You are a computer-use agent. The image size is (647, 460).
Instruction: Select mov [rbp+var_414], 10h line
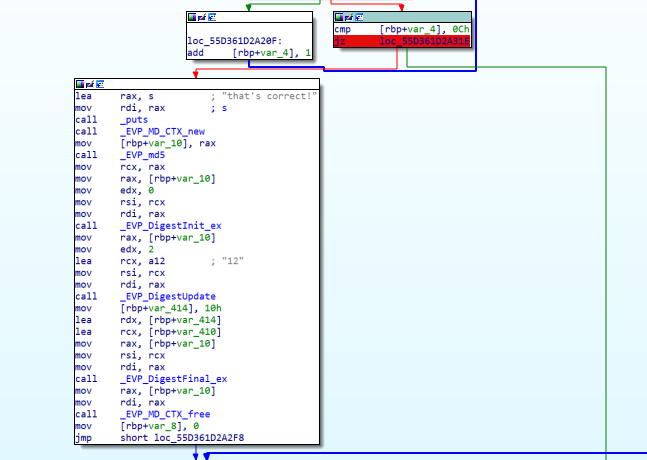pyautogui.click(x=149, y=308)
